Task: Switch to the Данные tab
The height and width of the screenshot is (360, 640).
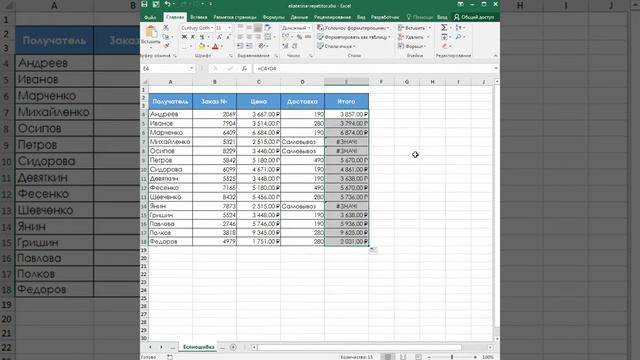Action: 299,17
